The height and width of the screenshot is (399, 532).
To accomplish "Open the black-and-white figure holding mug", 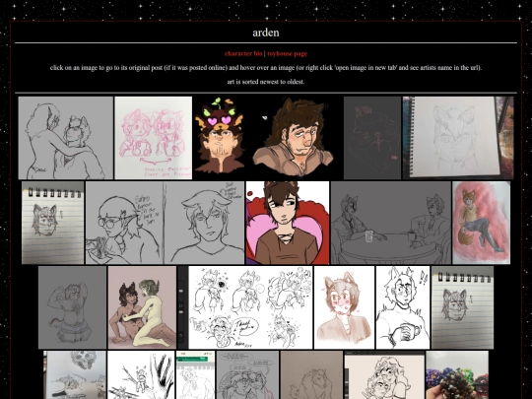I will coord(403,307).
